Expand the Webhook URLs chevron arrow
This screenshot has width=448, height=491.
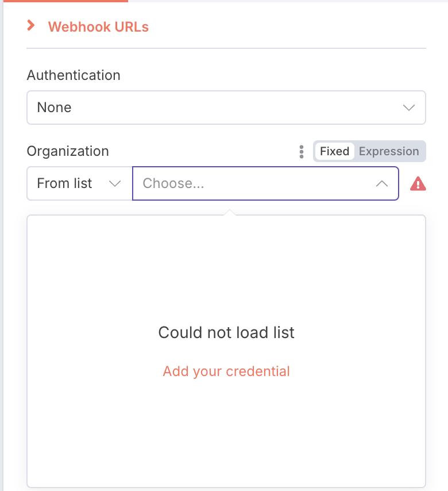[x=30, y=26]
